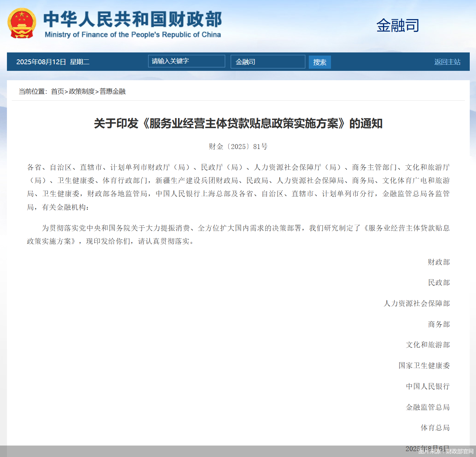Click the 返回主站 link
The height and width of the screenshot is (457, 476).
click(x=447, y=62)
